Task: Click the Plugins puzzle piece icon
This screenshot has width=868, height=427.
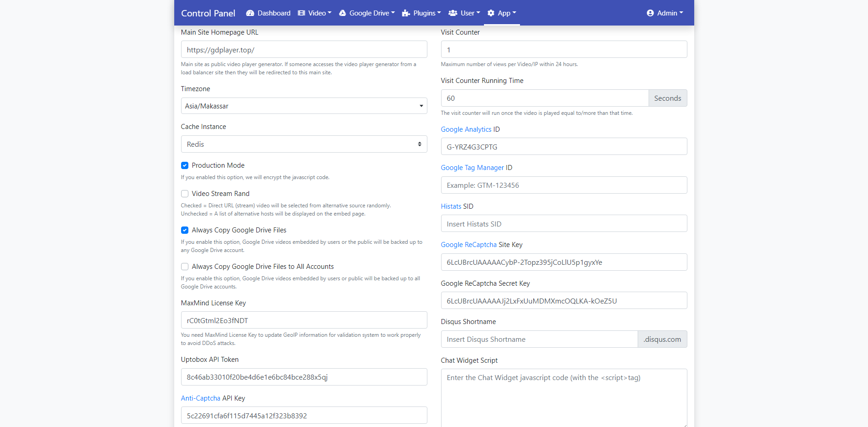Action: coord(406,13)
